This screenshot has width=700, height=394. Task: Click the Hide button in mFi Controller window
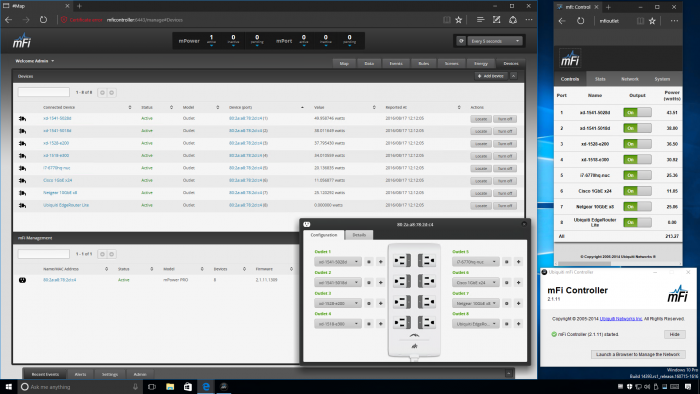[674, 334]
